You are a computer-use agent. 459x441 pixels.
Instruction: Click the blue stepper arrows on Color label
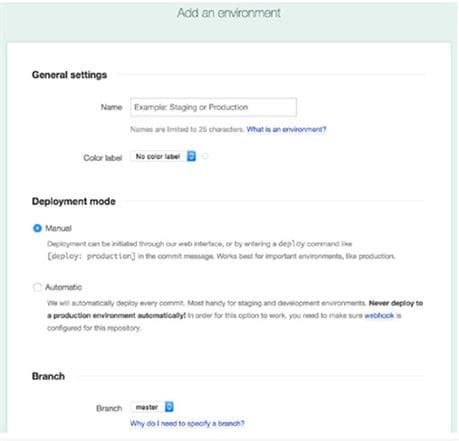[191, 156]
